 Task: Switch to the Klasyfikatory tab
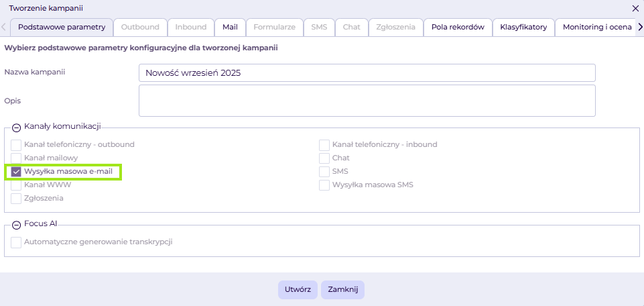(x=523, y=28)
